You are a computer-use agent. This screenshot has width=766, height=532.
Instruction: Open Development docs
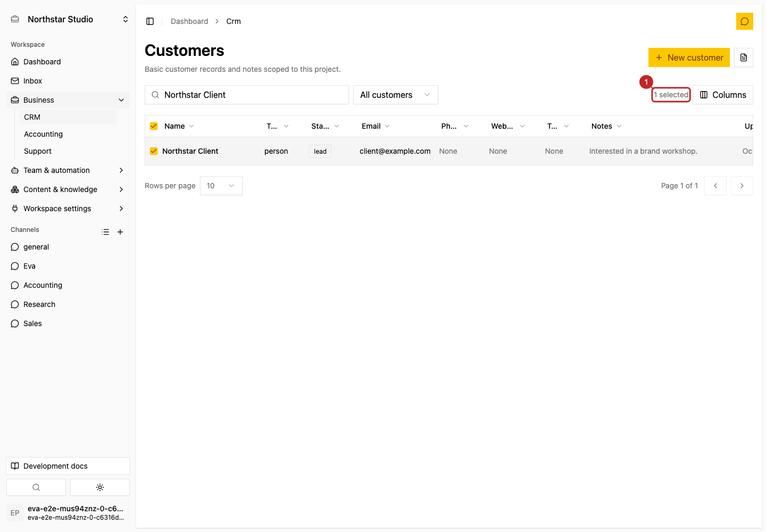68,466
